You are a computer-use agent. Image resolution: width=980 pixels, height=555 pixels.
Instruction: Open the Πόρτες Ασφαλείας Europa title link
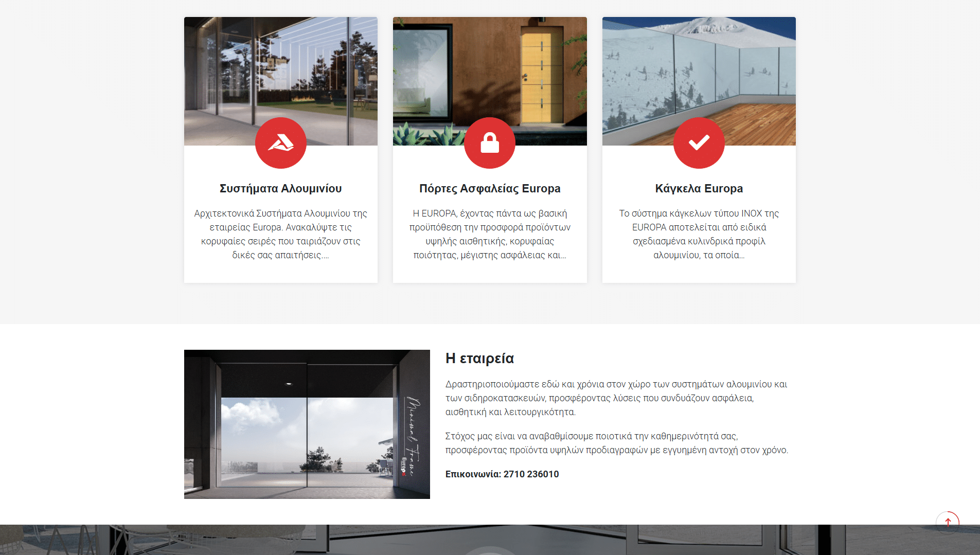(x=489, y=189)
